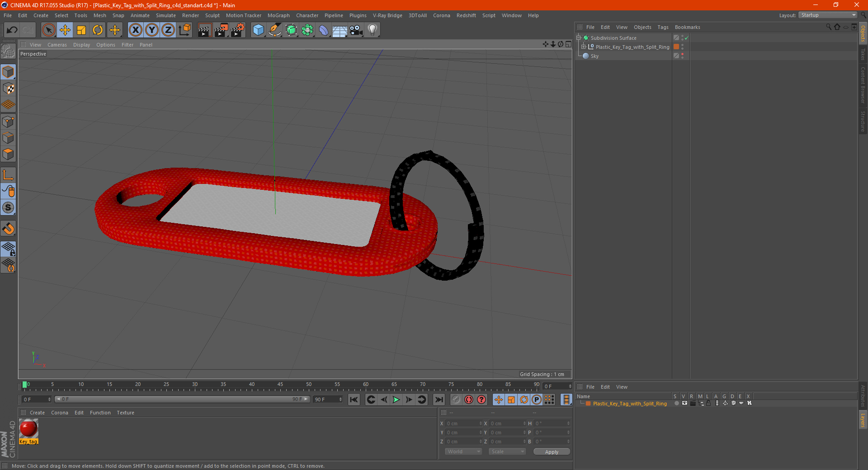Toggle the Z axis lock
Viewport: 868px width, 470px height.
click(168, 30)
